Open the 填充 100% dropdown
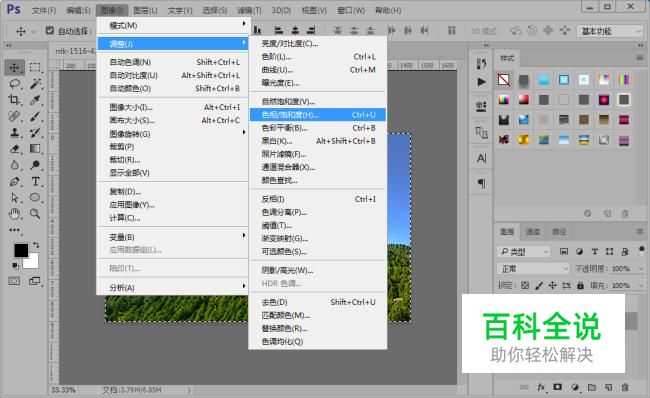 [x=640, y=286]
